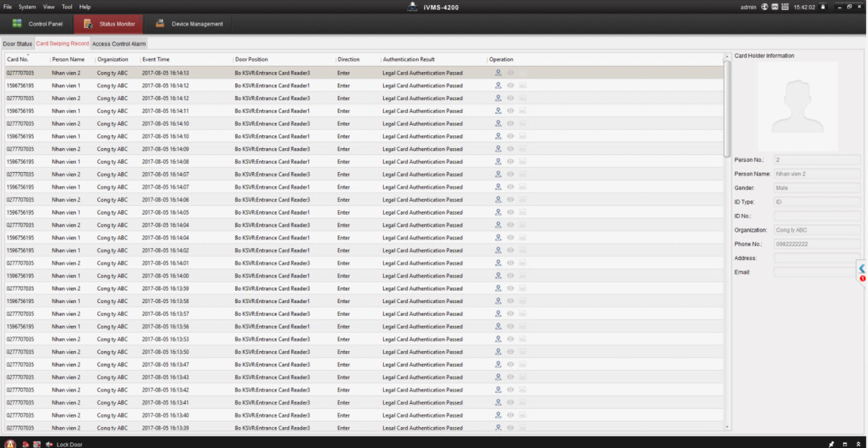
Task: Click the CPU usage icon in title bar
Action: (x=774, y=7)
